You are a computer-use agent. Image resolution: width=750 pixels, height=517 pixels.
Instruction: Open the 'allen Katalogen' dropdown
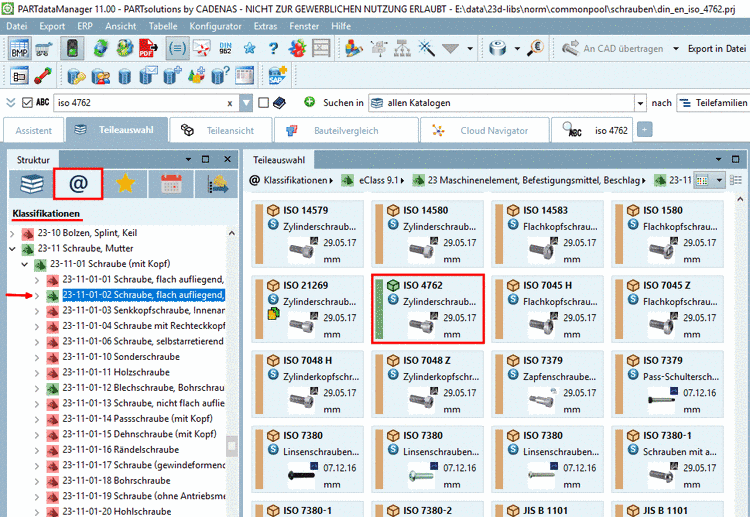click(x=640, y=103)
